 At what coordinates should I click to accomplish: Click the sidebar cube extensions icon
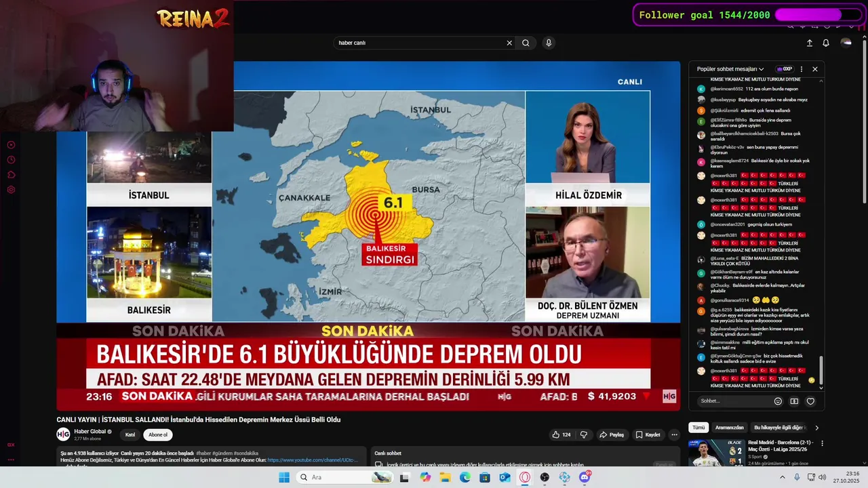click(x=11, y=175)
